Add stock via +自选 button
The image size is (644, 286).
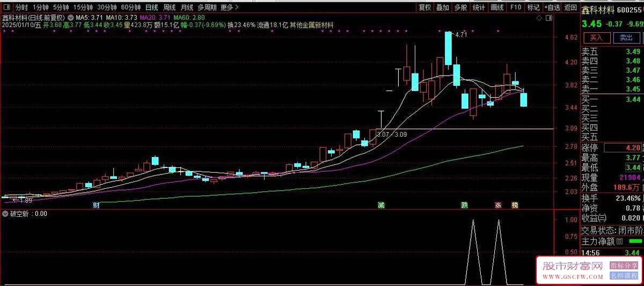[553, 8]
